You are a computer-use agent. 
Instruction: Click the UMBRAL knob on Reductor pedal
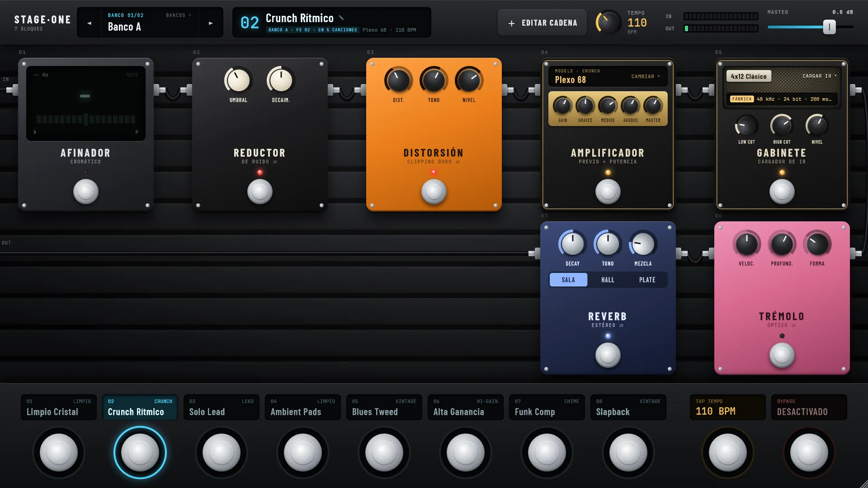238,80
